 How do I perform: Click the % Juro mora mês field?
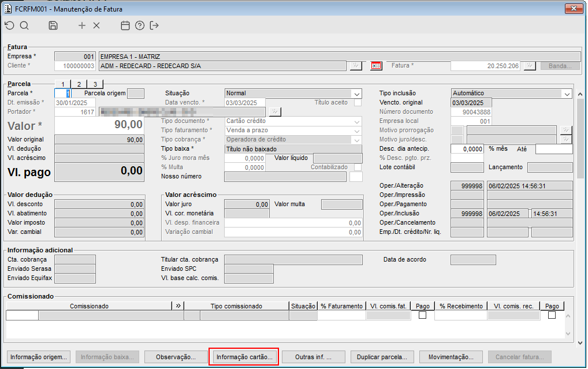(x=245, y=158)
